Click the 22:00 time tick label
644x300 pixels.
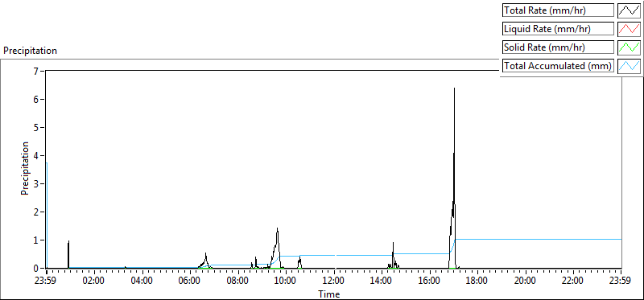(x=573, y=282)
